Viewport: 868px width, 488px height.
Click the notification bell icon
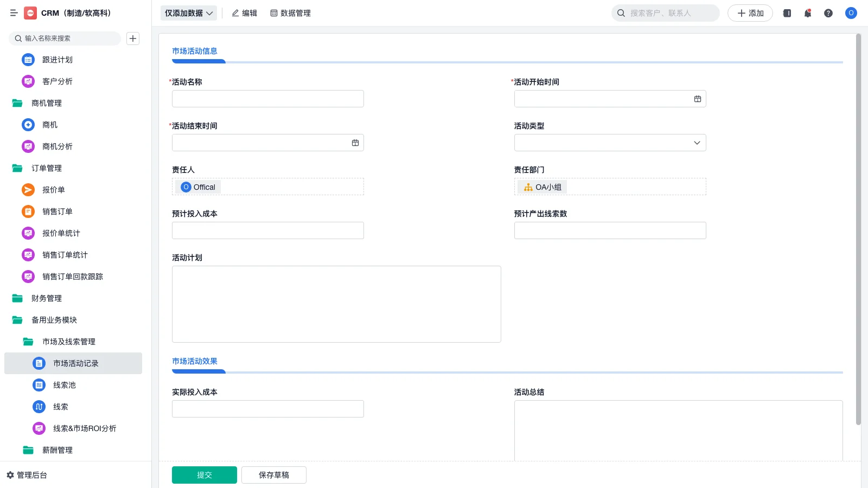point(808,13)
